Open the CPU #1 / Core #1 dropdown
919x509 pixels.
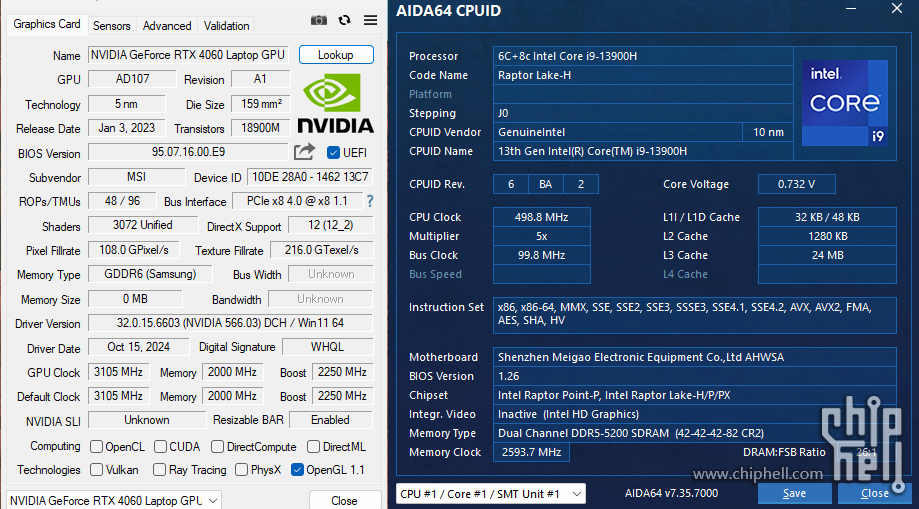pos(491,494)
